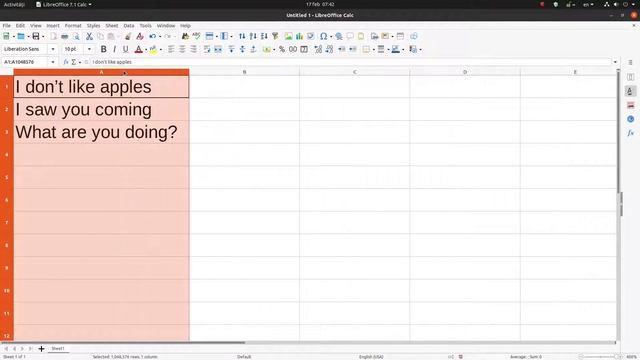
Task: Open the File menu
Action: coord(7,25)
